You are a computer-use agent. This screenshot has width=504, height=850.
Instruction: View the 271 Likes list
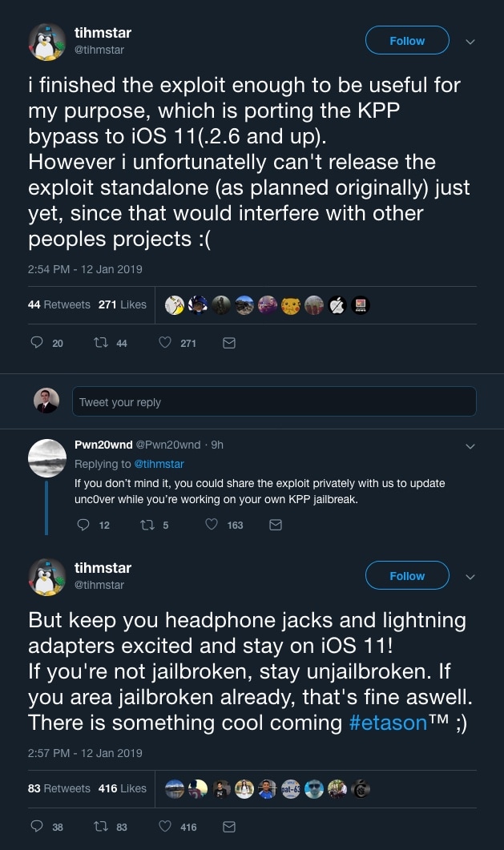point(123,304)
